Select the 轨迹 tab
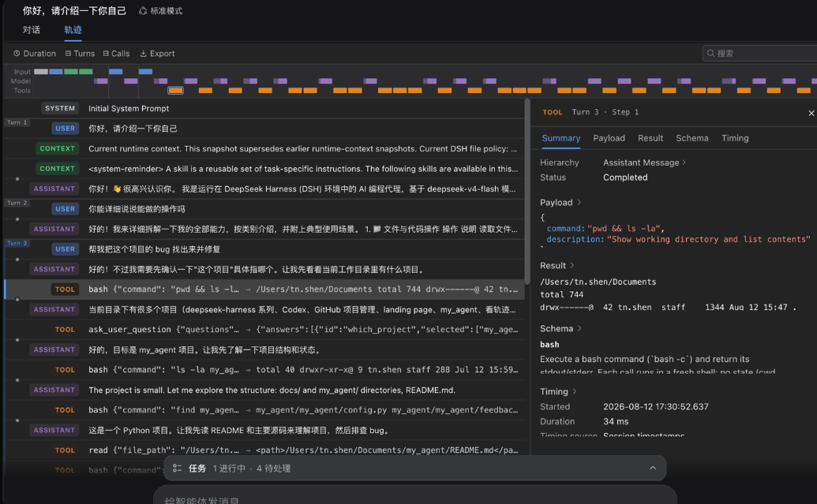This screenshot has width=817, height=504. (x=73, y=30)
